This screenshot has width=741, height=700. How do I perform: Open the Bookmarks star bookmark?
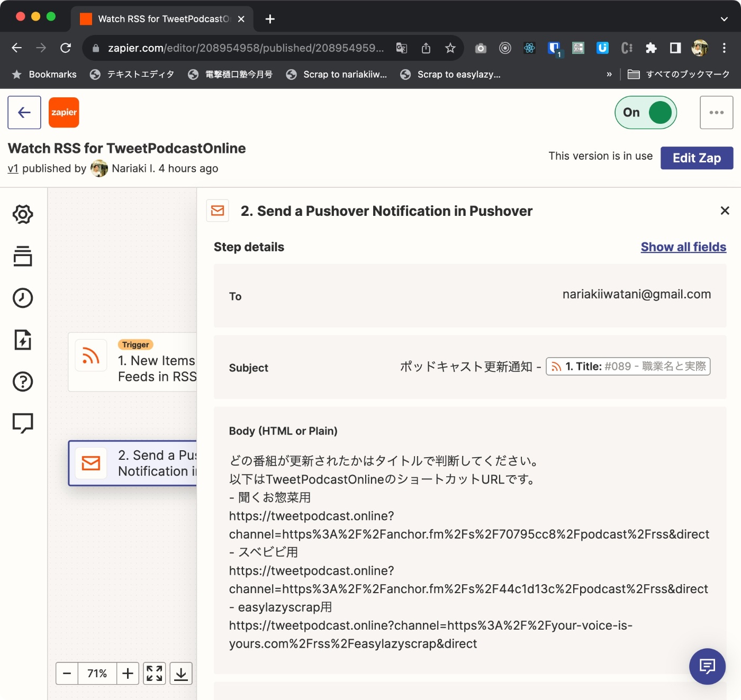(x=44, y=75)
